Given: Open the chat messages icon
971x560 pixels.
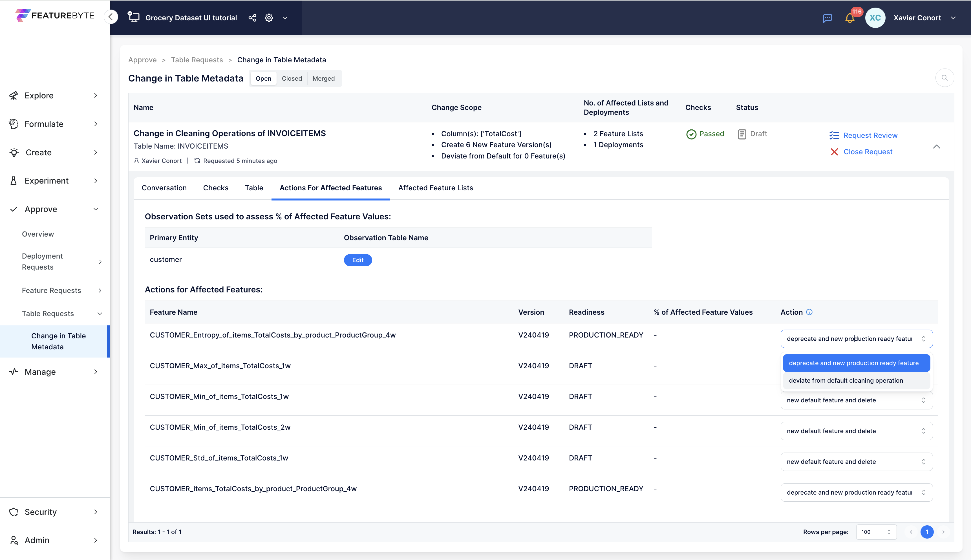Looking at the screenshot, I should click(x=827, y=18).
